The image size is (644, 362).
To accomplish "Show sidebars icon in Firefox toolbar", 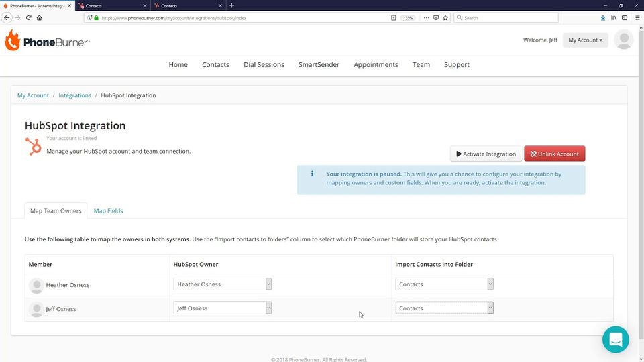I will (x=625, y=17).
